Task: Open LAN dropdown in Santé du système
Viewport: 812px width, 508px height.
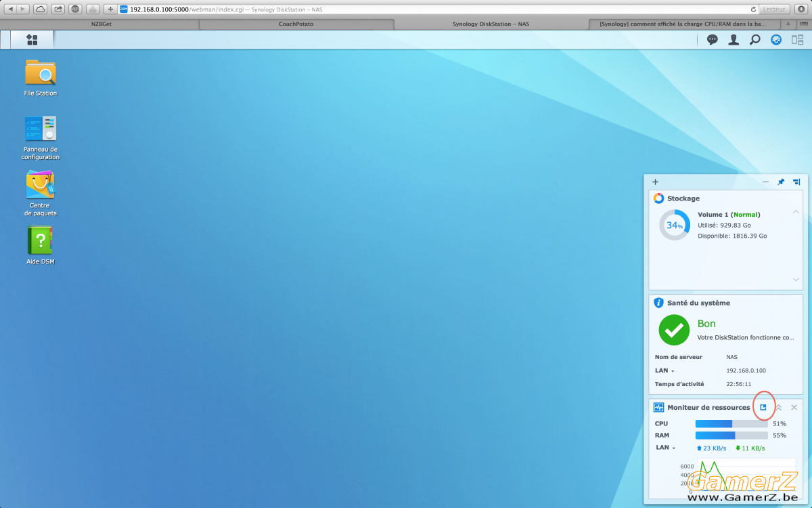Action: pyautogui.click(x=665, y=371)
